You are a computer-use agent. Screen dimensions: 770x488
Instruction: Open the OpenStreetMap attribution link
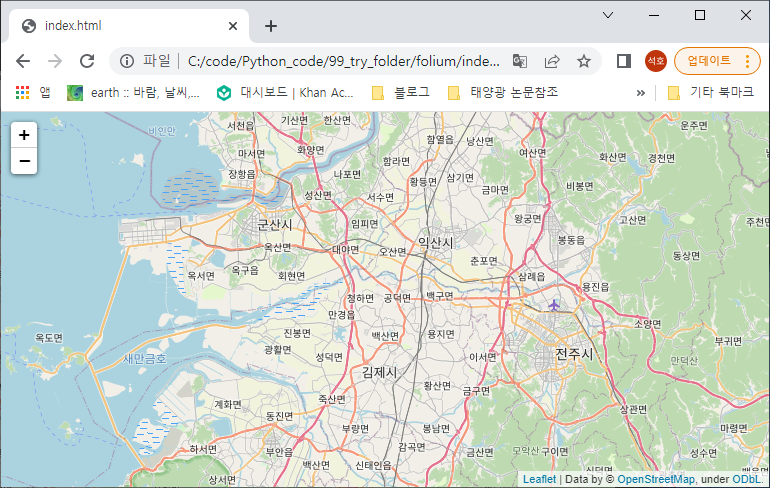[656, 479]
